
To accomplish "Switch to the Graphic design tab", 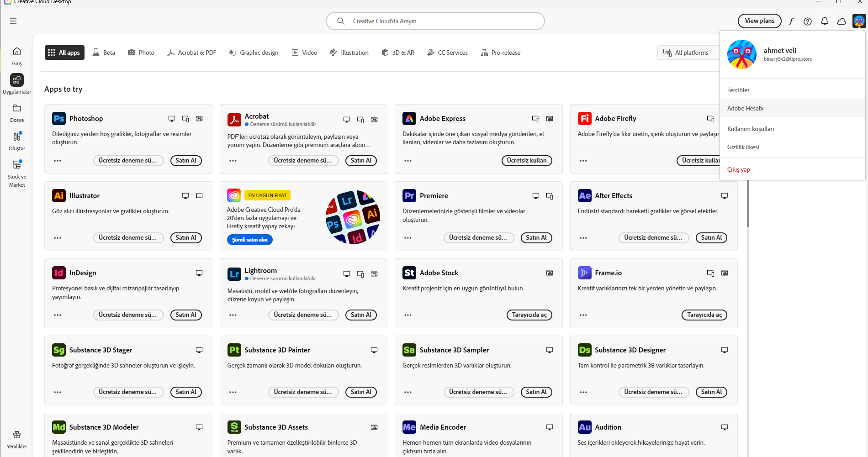I will pyautogui.click(x=254, y=53).
